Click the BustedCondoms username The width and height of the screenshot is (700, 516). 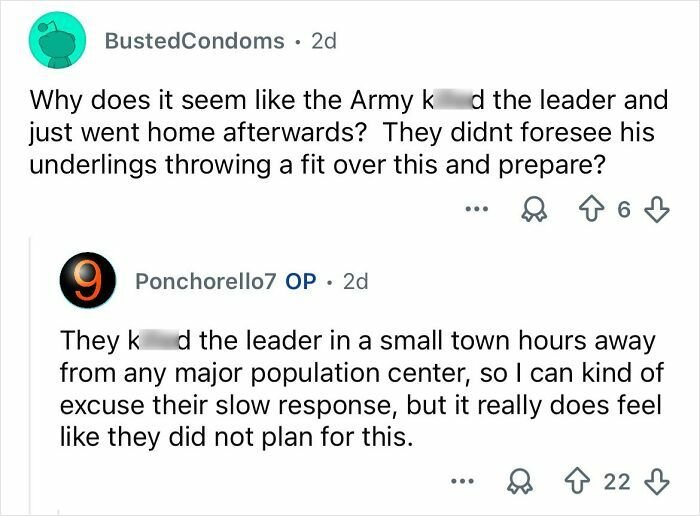195,41
